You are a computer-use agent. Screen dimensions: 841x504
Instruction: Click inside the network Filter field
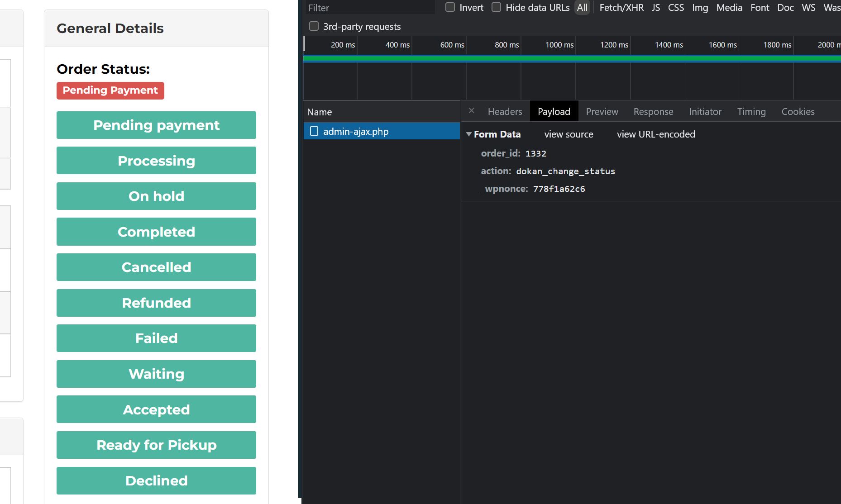click(370, 8)
